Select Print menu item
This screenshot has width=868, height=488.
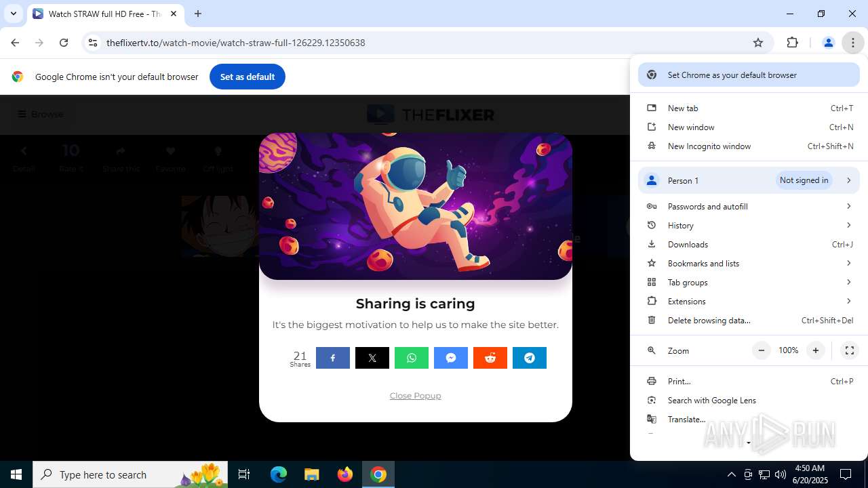749,382
